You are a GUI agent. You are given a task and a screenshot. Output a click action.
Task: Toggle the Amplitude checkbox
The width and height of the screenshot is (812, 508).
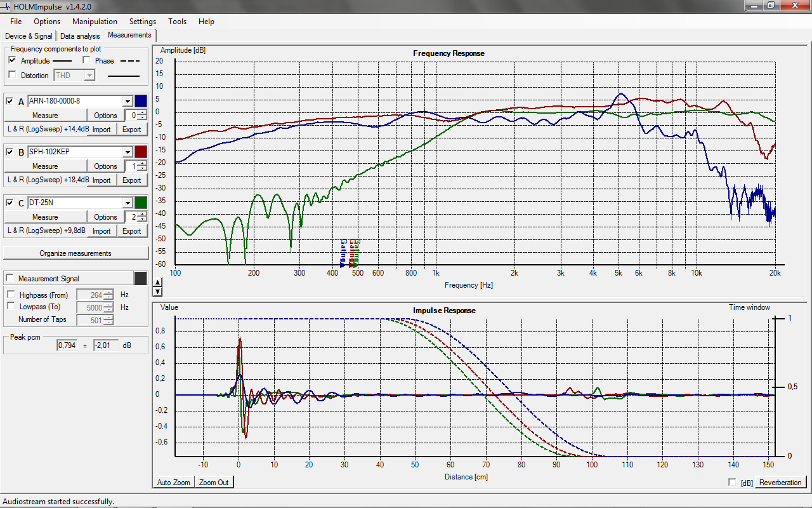coord(12,60)
